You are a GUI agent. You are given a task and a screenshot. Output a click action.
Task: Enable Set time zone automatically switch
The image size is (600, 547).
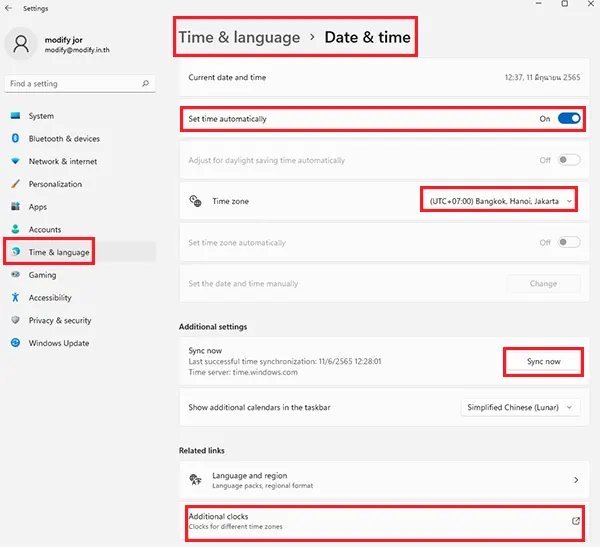coord(568,242)
